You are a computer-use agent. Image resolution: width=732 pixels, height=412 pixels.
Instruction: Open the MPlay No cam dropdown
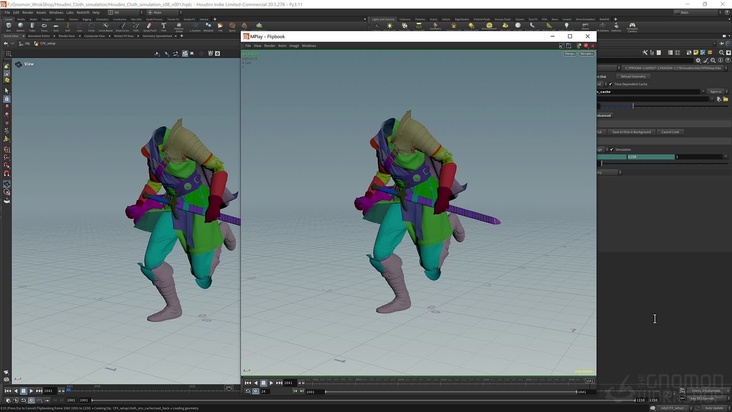tap(586, 54)
